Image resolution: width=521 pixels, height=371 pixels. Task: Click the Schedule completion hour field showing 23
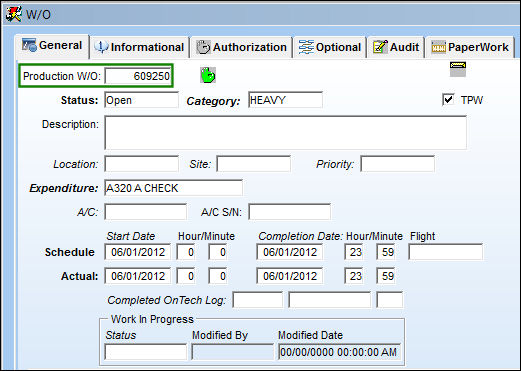click(x=354, y=252)
